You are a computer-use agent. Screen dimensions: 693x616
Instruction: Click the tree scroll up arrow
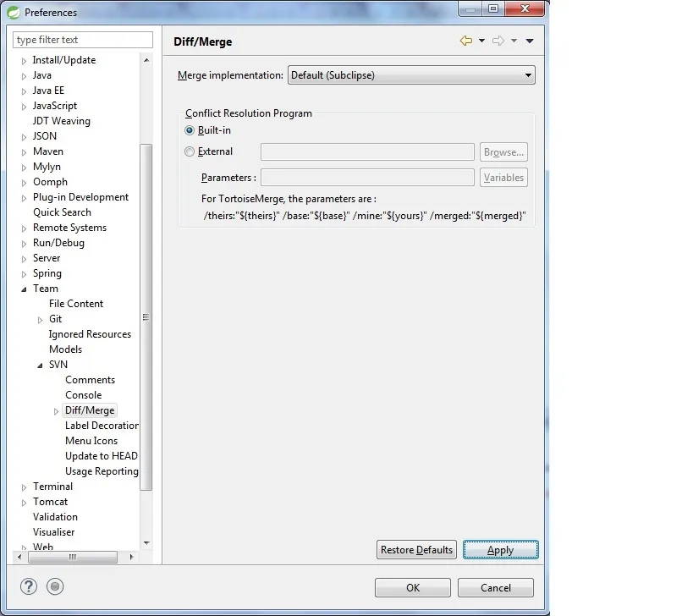(146, 60)
